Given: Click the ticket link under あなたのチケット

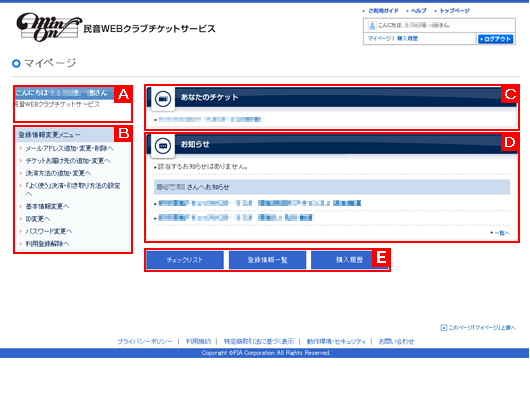Looking at the screenshot, I should pyautogui.click(x=210, y=119).
